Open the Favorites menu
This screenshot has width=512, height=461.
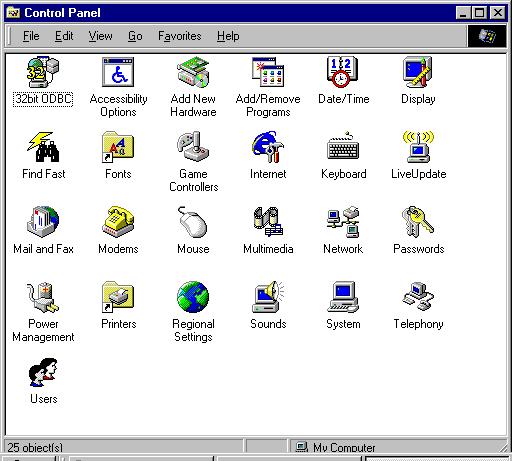[x=180, y=36]
